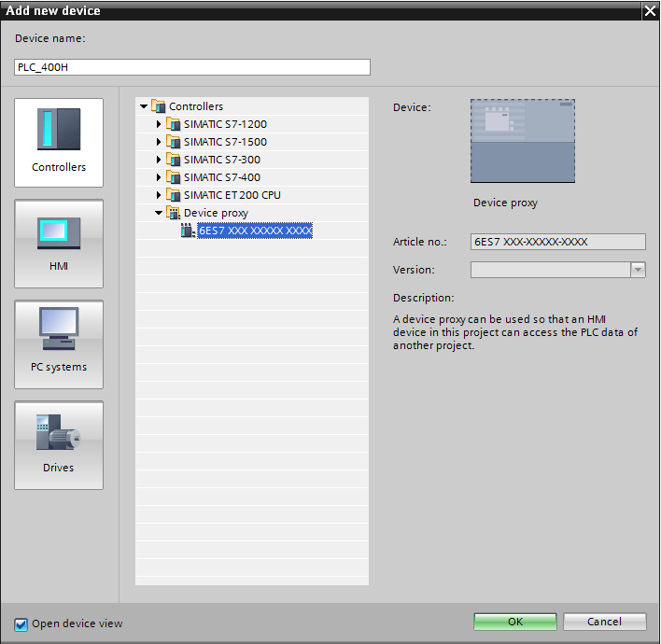661x644 pixels.
Task: Expand the SIMATIC S7-1500 node
Action: [x=159, y=142]
